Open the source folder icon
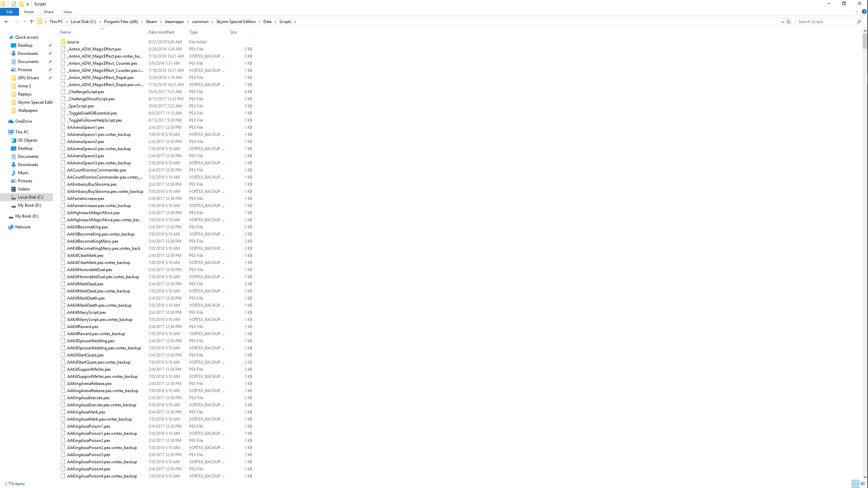 (x=63, y=42)
